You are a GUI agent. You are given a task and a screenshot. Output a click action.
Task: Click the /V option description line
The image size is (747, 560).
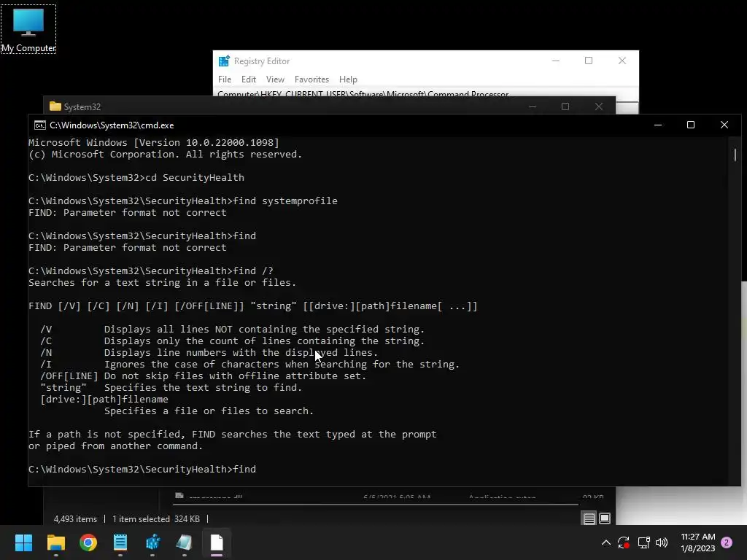[232, 330]
